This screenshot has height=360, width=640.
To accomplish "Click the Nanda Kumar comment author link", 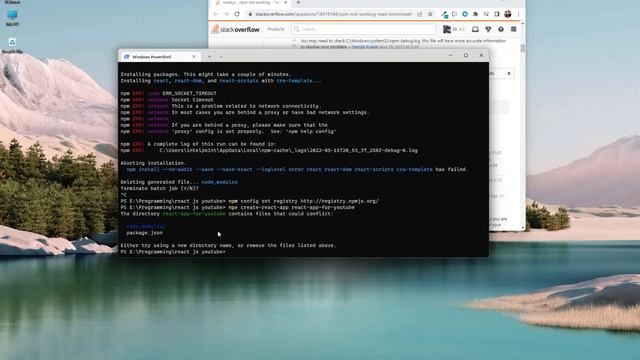I will 365,47.
